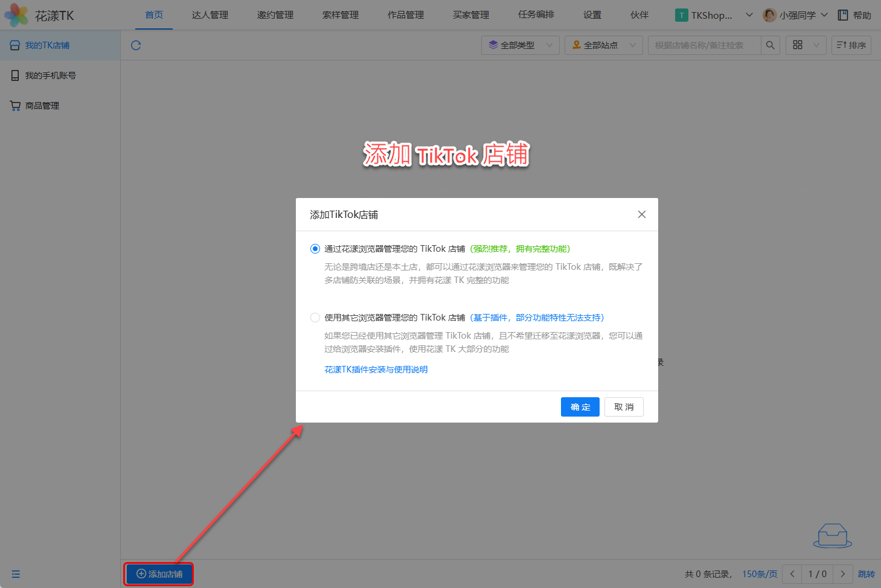Open the 买家管理 tab
The width and height of the screenshot is (881, 588).
(471, 15)
